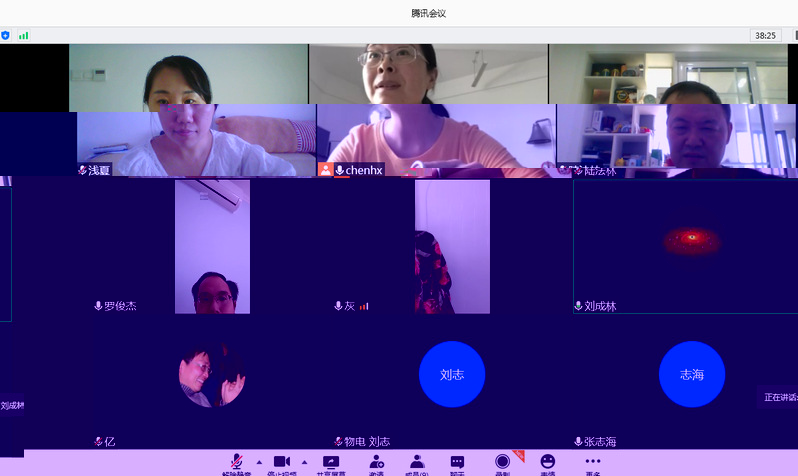Click the 刘志 blue avatar circle
The height and width of the screenshot is (476, 798).
click(451, 374)
